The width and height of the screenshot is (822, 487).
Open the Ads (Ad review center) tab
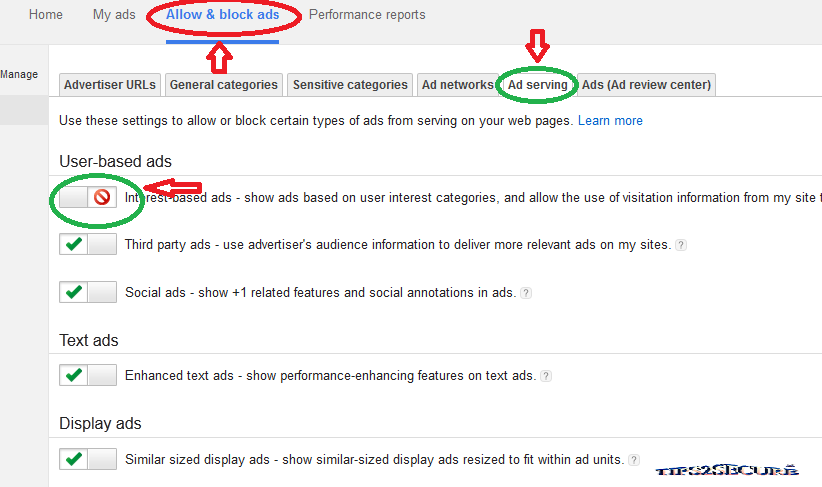click(646, 85)
